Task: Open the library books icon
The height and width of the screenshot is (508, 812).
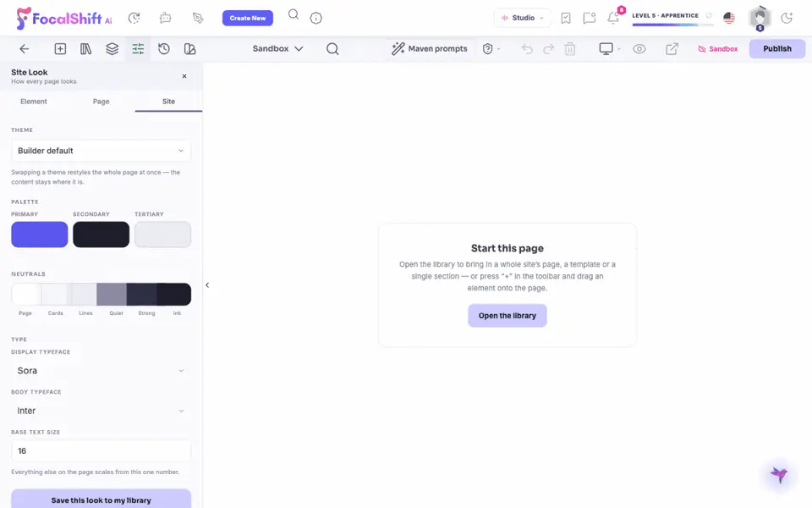Action: 86,49
